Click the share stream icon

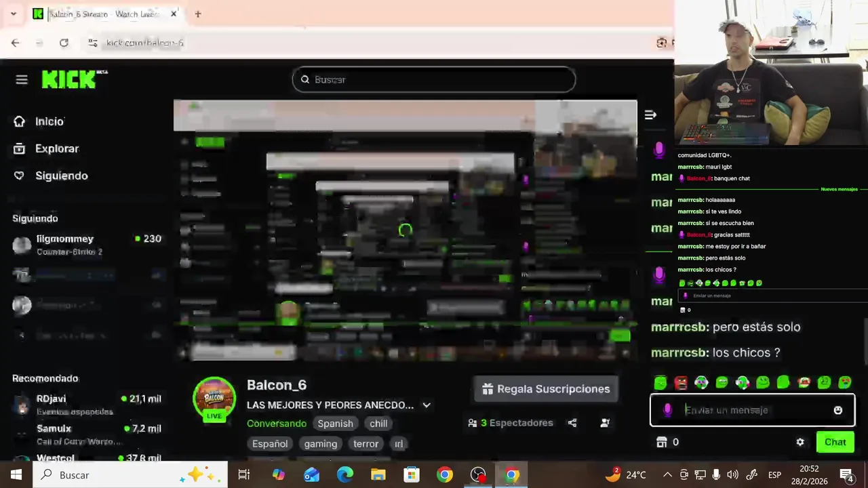point(572,423)
